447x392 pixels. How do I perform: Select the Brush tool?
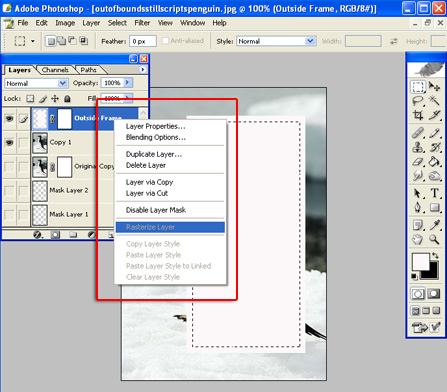434,133
